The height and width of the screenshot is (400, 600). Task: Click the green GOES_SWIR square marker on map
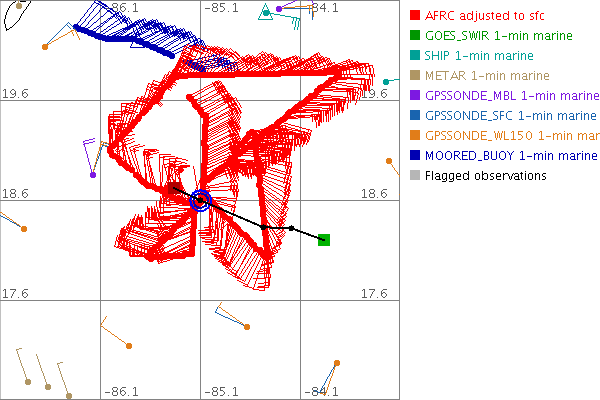tap(324, 239)
